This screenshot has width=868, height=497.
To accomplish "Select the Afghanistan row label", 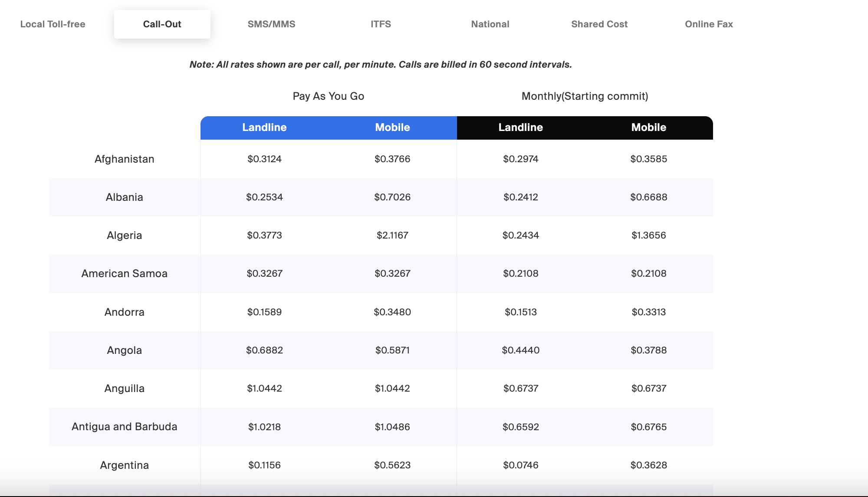I will point(125,159).
